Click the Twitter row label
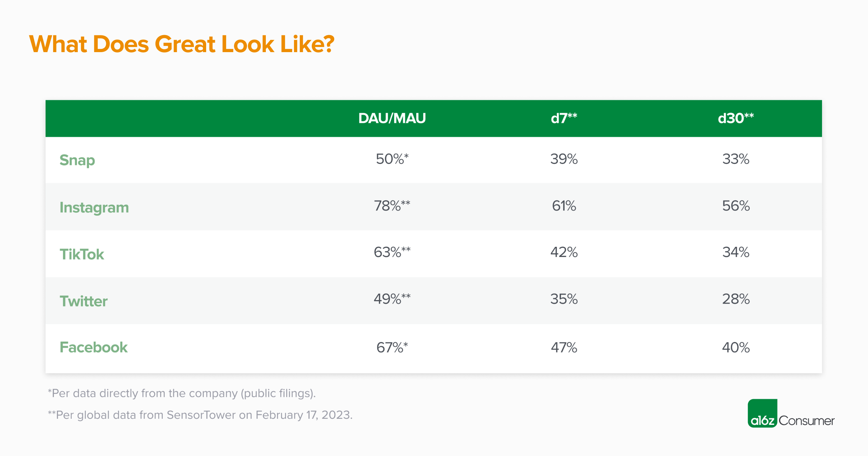This screenshot has width=868, height=456. coord(84,301)
